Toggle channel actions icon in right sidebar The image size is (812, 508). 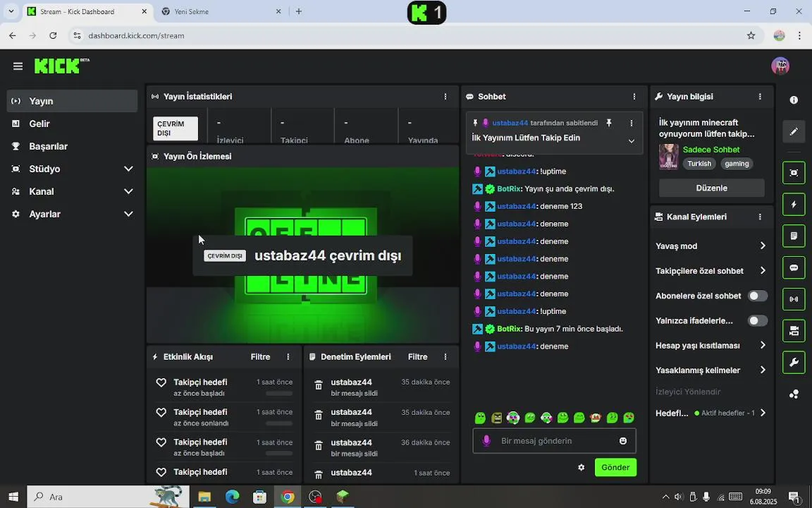coord(794,331)
